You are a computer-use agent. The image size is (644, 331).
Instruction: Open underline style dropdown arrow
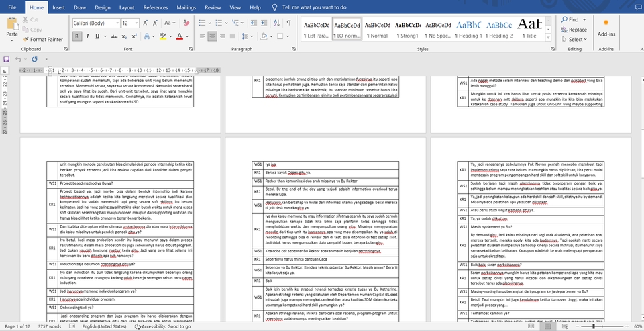point(105,37)
